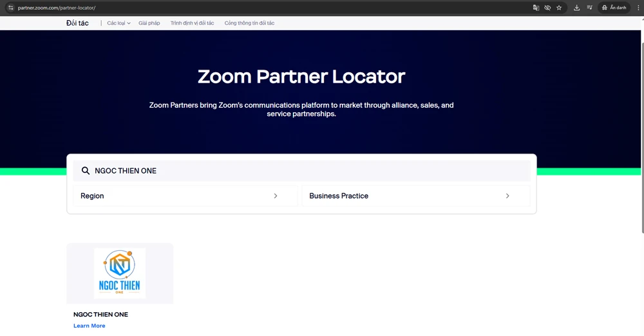Open the browser downloads icon
Screen dimensions: 644x336
coord(576,8)
